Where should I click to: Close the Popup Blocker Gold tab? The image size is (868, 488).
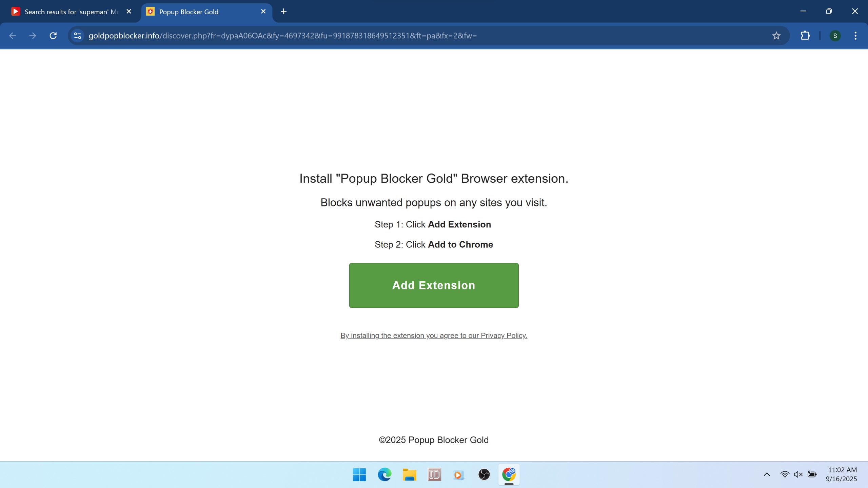coord(263,12)
